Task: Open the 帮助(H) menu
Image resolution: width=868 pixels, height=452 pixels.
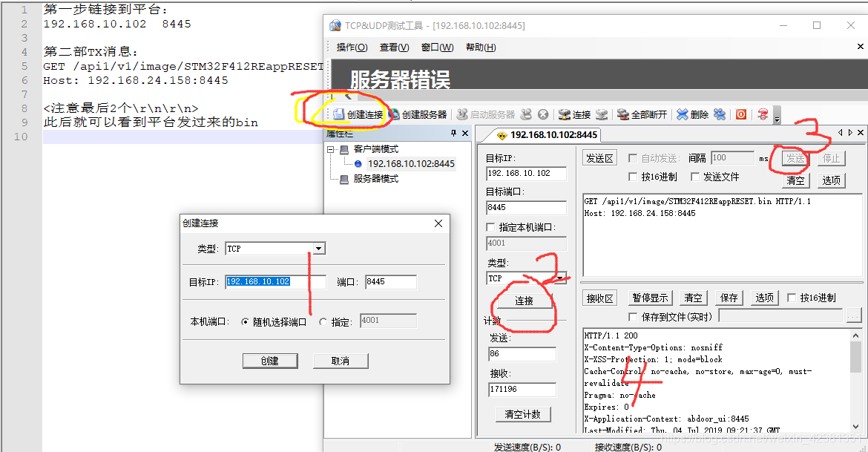Action: 481,48
